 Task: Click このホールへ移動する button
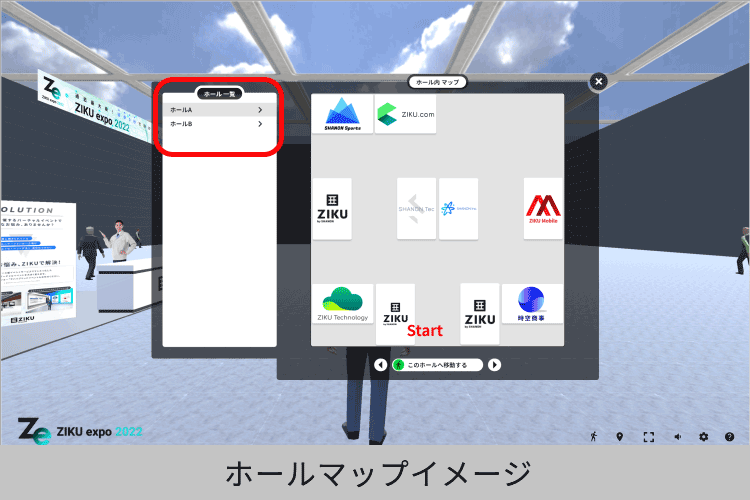[x=437, y=365]
